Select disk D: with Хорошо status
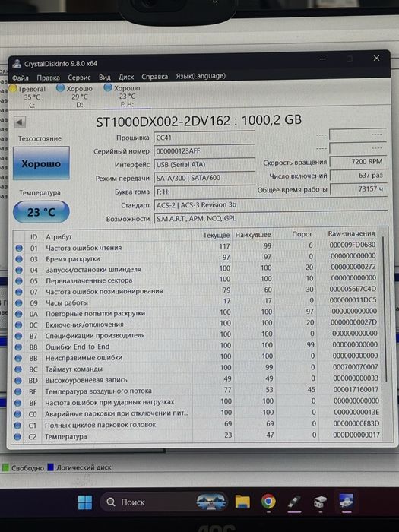This screenshot has width=399, height=532. (76, 97)
